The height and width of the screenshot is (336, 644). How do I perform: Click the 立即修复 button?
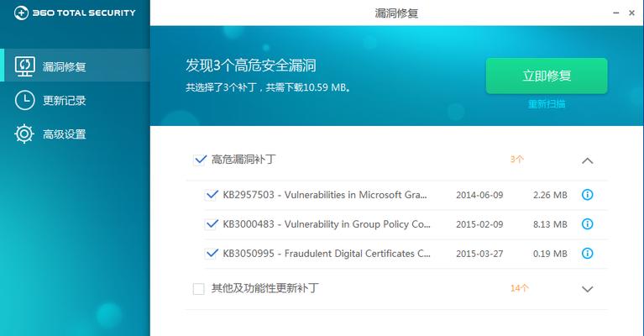point(547,76)
